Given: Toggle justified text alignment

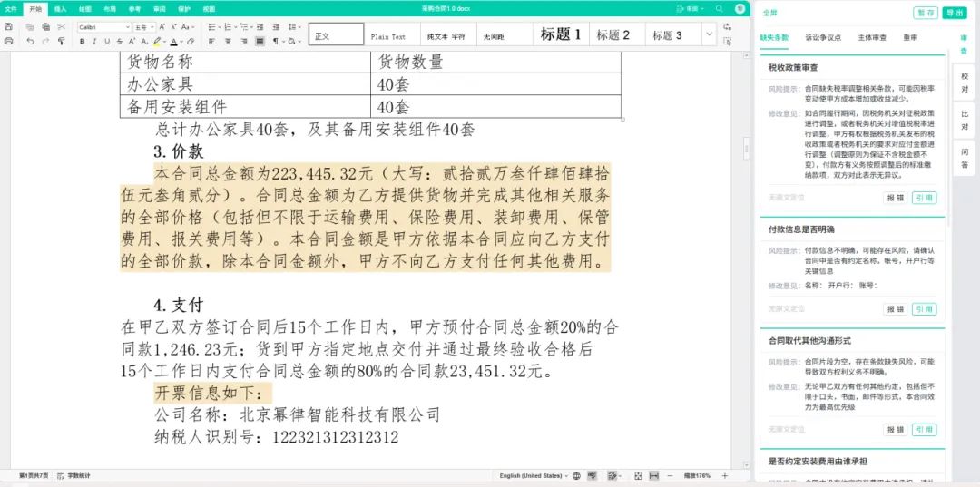Looking at the screenshot, I should coord(260,41).
